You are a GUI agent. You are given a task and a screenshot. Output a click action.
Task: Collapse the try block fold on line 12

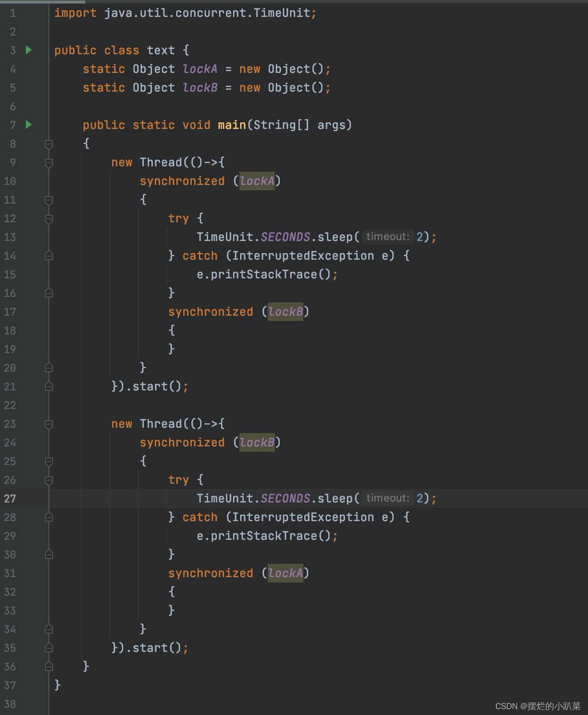click(x=49, y=218)
